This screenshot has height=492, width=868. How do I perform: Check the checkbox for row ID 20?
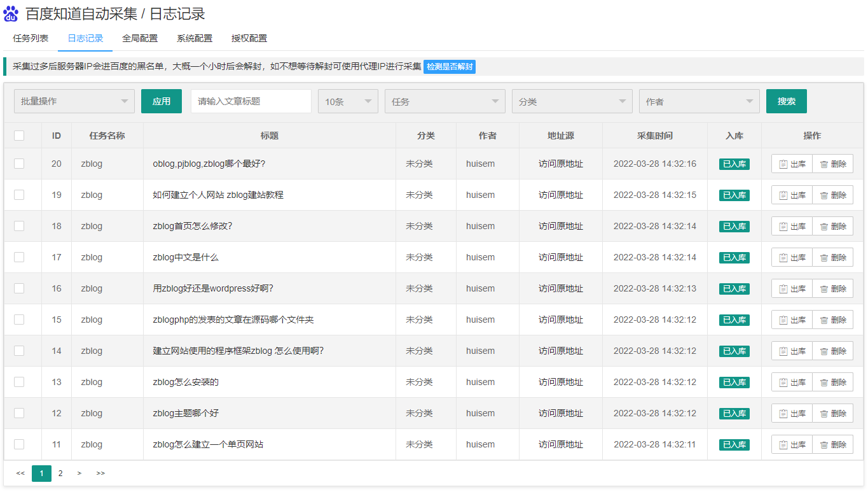pyautogui.click(x=19, y=164)
